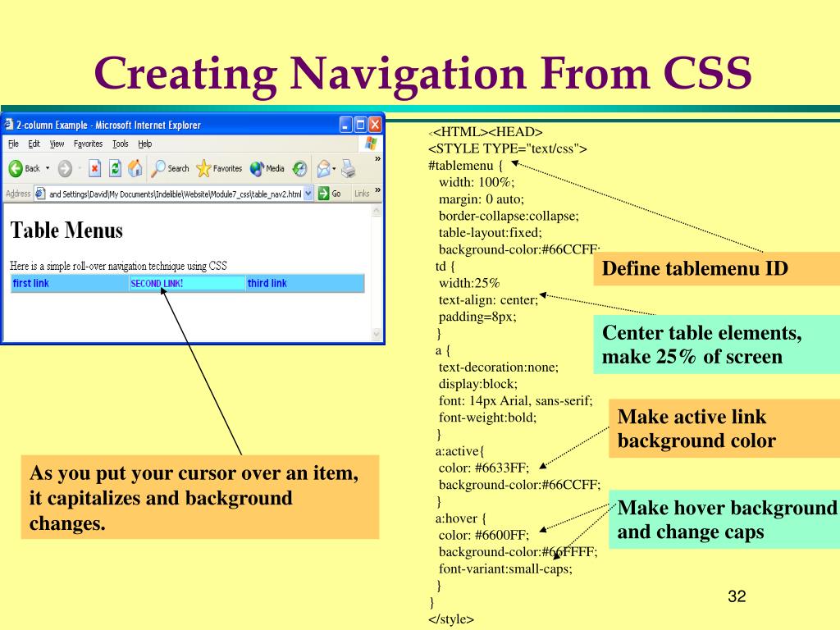Open the Edit menu
Image resolution: width=840 pixels, height=630 pixels.
(x=34, y=144)
